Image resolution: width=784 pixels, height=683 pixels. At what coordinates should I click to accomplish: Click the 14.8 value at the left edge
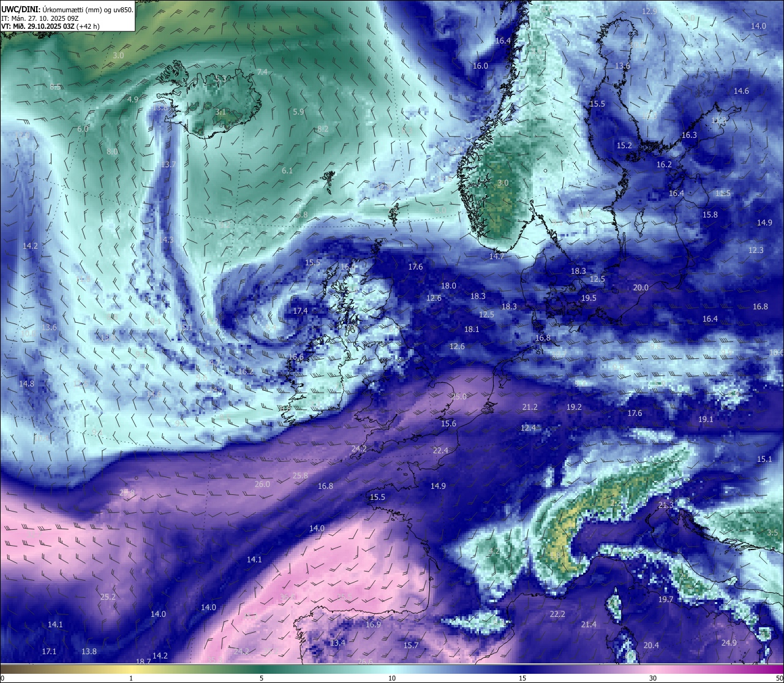pos(26,384)
